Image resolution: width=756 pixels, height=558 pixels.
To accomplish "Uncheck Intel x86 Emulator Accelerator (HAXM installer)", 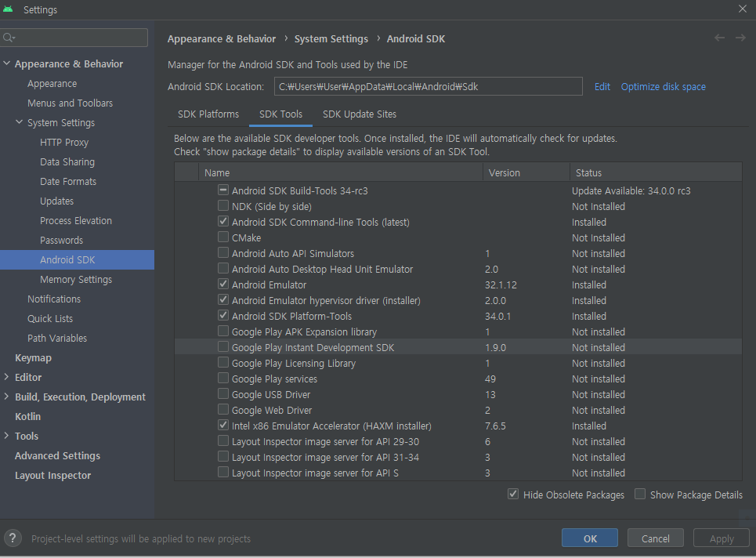I will 222,426.
